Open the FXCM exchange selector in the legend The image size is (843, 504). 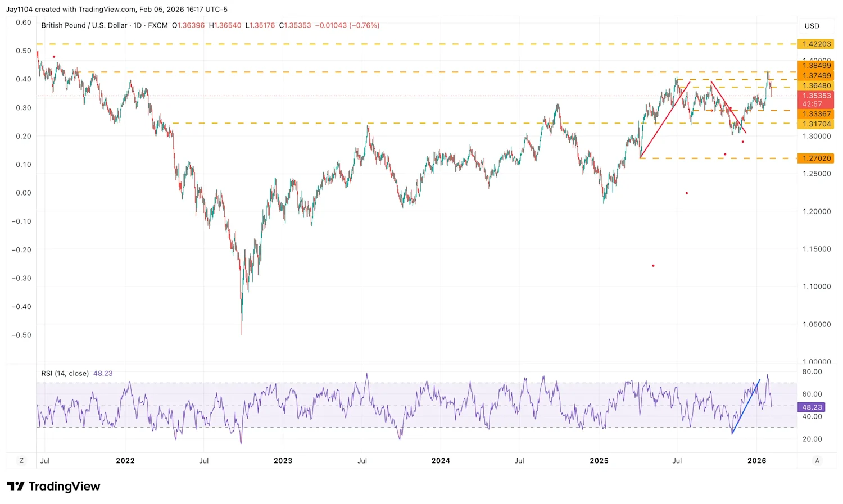tap(157, 25)
